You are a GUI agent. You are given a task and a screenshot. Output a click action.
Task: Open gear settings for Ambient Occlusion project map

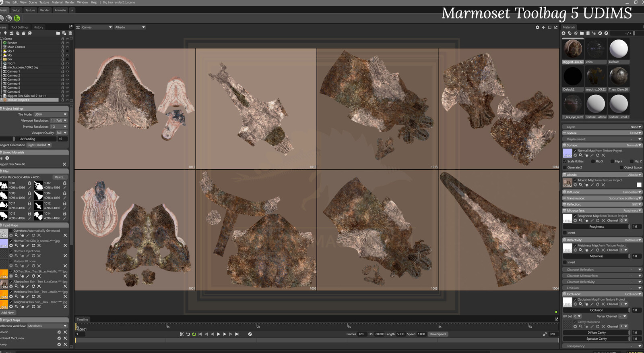tap(59, 338)
